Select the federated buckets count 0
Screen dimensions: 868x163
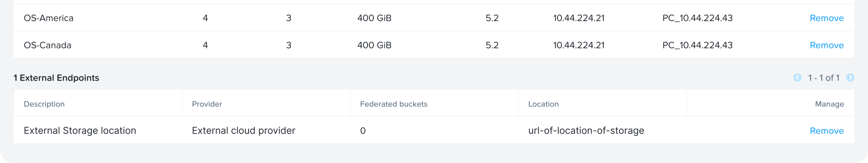click(x=363, y=131)
